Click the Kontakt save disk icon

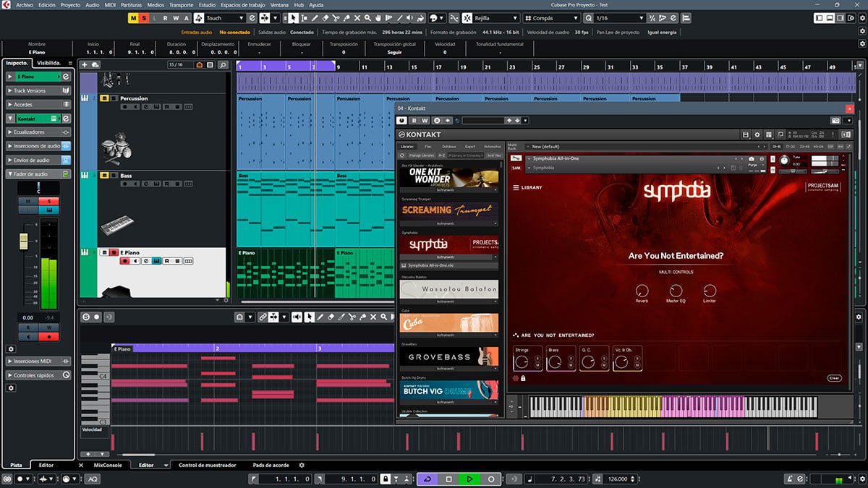[x=746, y=134]
